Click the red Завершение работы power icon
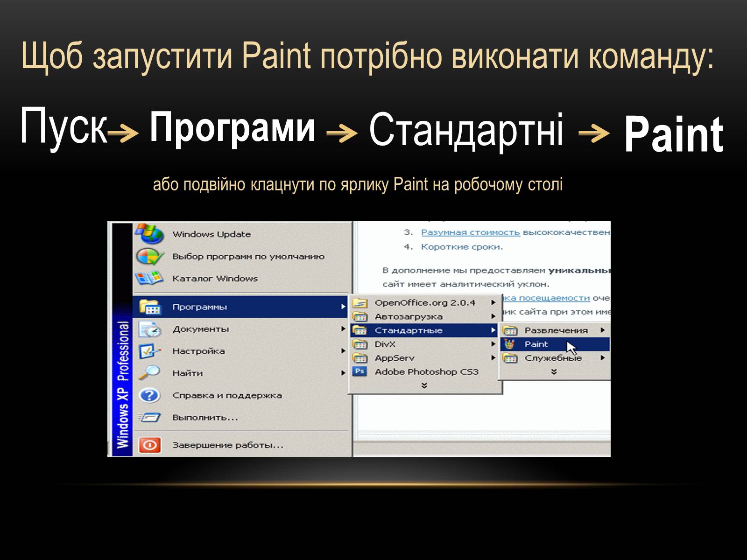The width and height of the screenshot is (747, 560). point(149,445)
